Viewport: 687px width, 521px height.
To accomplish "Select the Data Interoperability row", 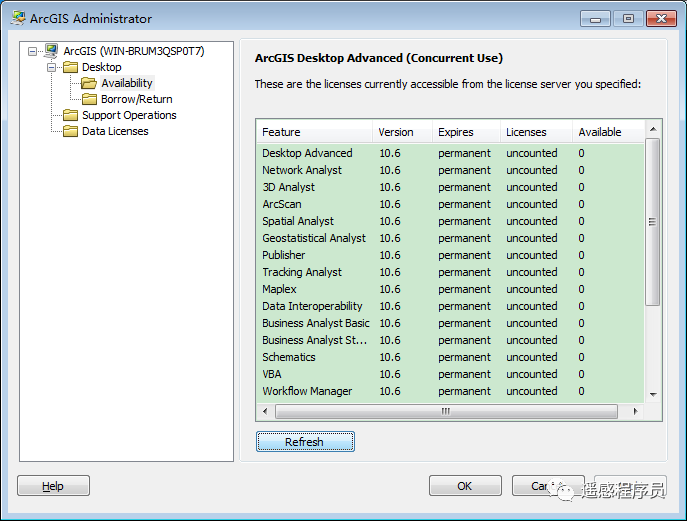I will tap(450, 306).
